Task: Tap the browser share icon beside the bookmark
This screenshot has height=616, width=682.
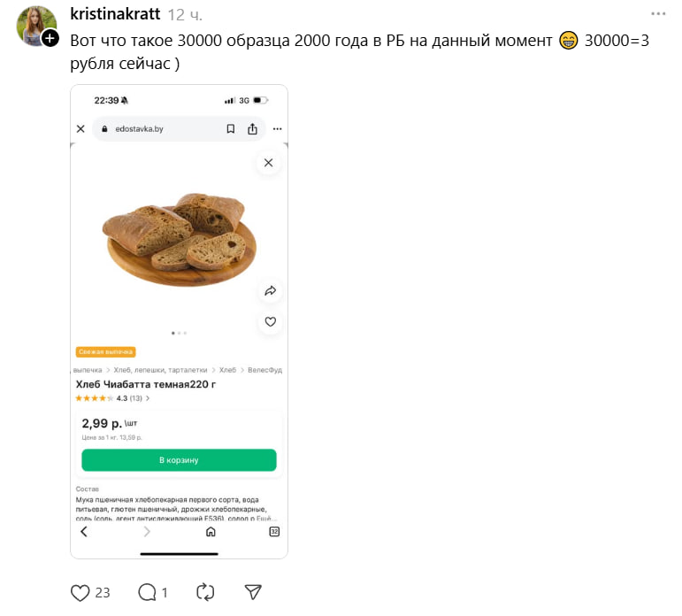Action: tap(252, 129)
